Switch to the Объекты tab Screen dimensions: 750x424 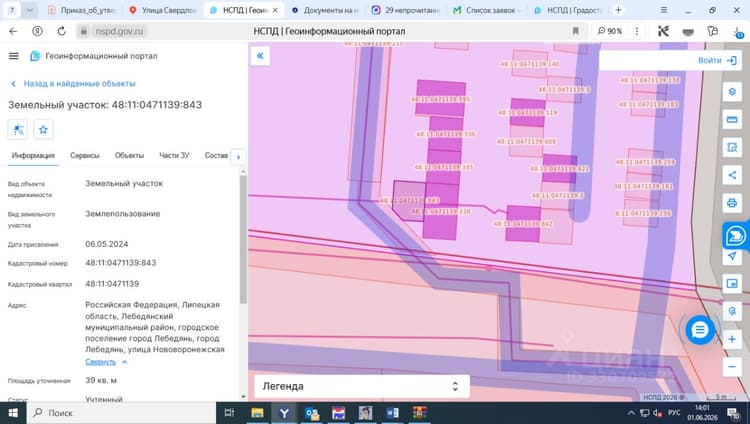129,156
